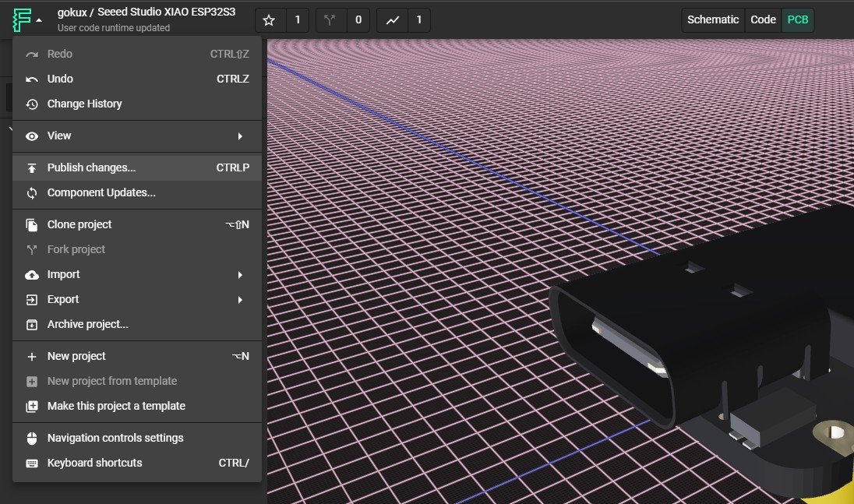Click the green Flux logo icon
The image size is (854, 504).
(x=21, y=19)
